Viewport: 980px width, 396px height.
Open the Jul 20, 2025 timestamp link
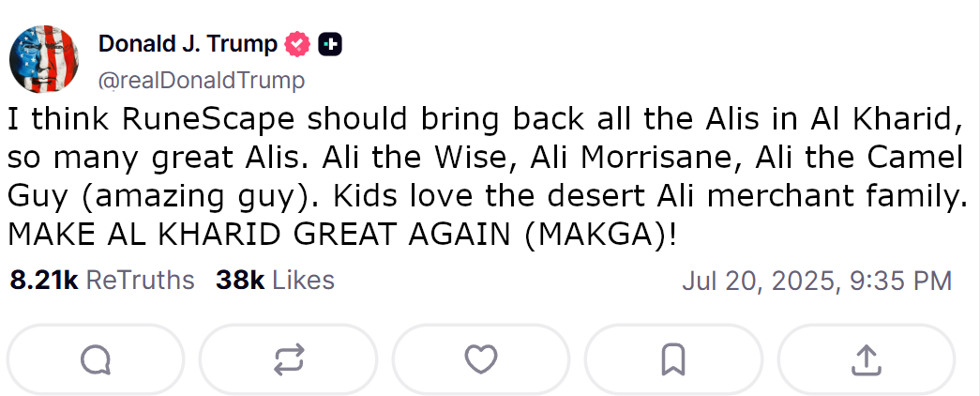click(x=817, y=281)
